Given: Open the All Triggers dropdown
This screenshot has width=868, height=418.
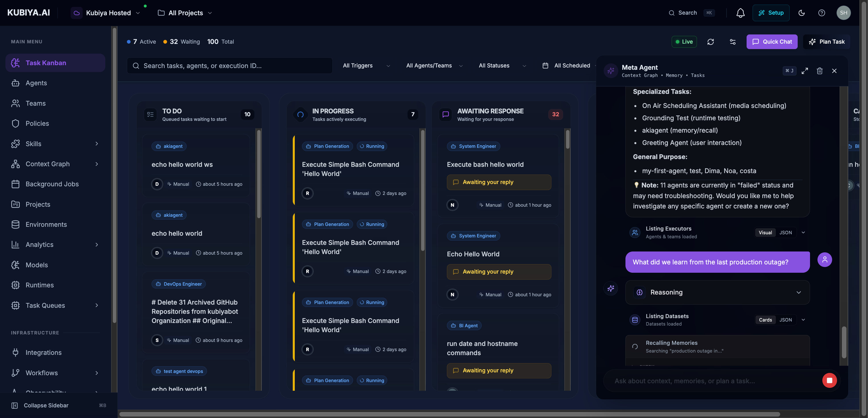Looking at the screenshot, I should pos(366,66).
